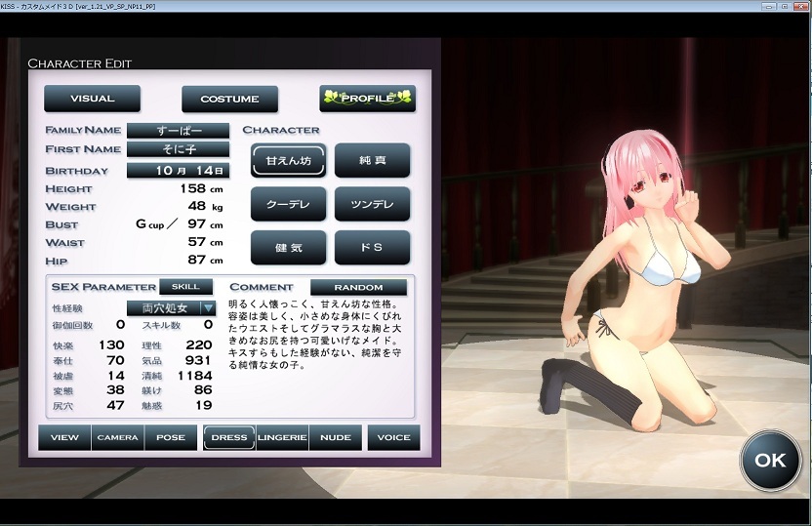This screenshot has width=812, height=526.
Task: Click the 快楽 value 130
Action: 111,344
